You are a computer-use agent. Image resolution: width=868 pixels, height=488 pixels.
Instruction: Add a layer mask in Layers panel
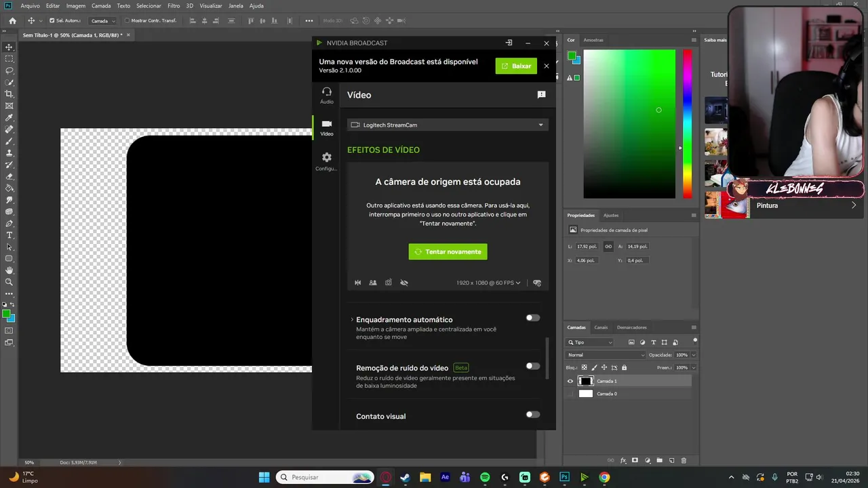pos(635,460)
